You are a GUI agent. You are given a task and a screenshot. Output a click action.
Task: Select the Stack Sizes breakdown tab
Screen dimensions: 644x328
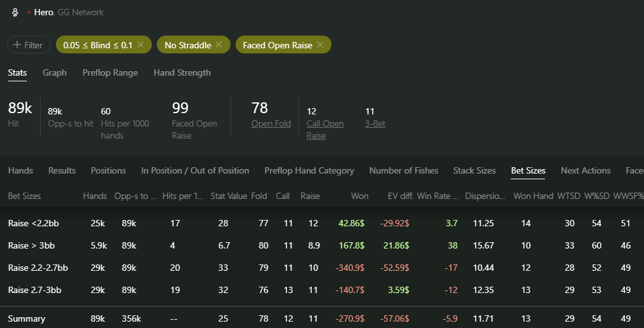[x=474, y=170]
